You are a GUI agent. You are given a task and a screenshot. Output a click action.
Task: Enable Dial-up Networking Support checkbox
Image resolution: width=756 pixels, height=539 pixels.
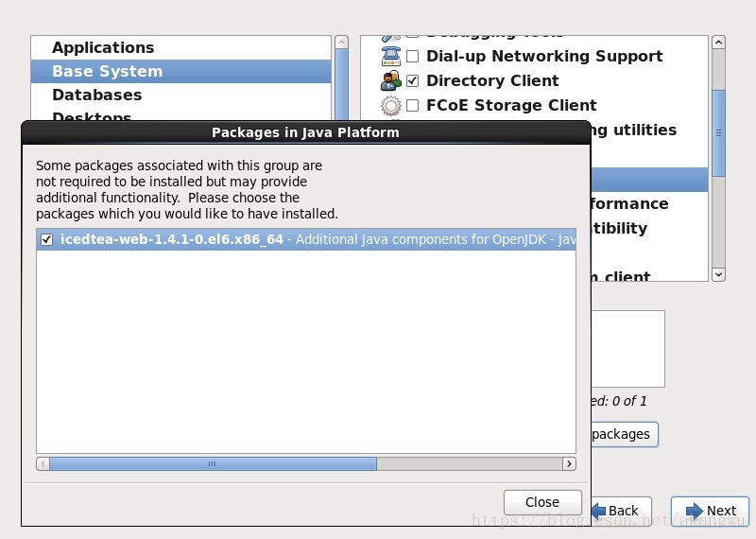click(x=412, y=56)
